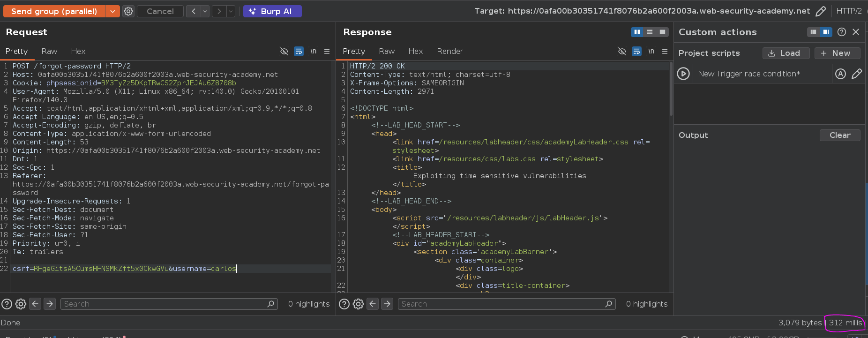Open Request search settings gear
The width and height of the screenshot is (868, 338).
[21, 304]
